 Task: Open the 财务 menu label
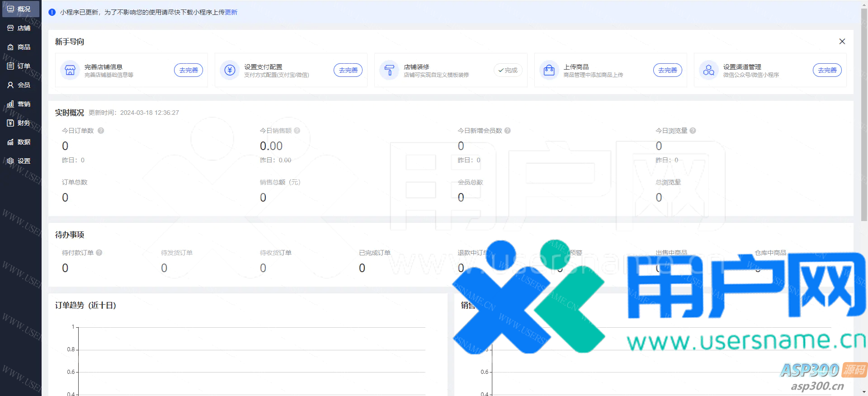(24, 123)
